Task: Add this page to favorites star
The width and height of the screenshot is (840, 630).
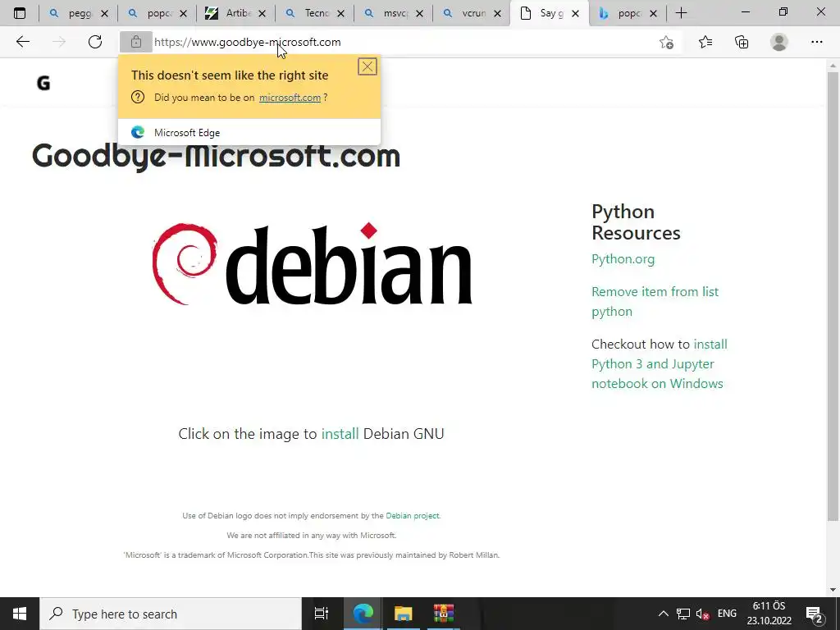Action: 666,42
